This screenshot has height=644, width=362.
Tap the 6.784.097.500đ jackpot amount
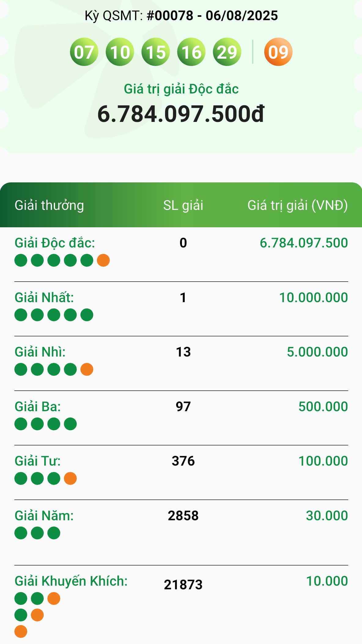pyautogui.click(x=181, y=114)
